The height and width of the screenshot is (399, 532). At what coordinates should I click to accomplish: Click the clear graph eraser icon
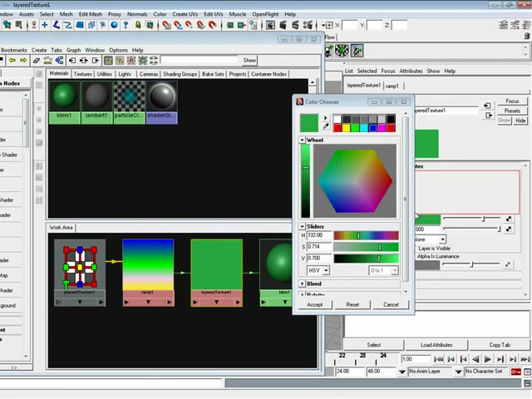37,61
